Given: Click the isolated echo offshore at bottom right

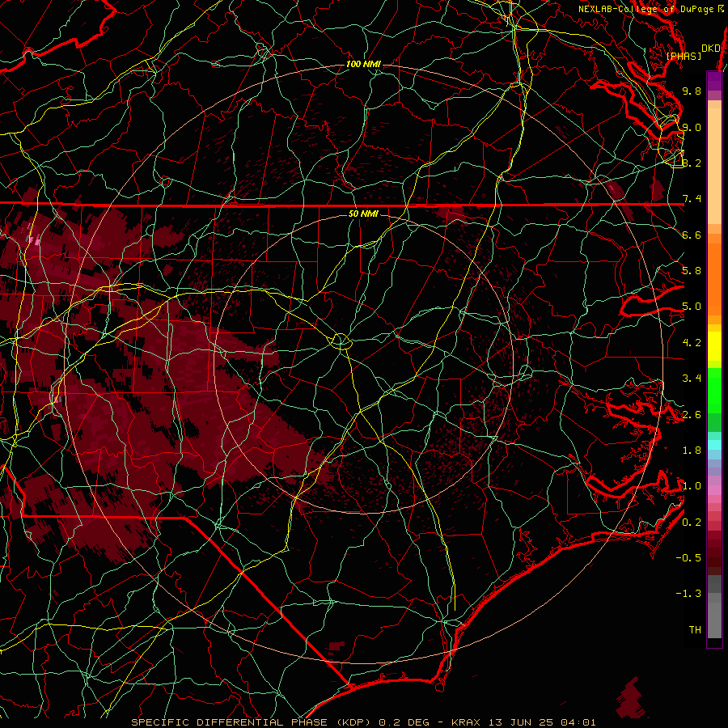Looking at the screenshot, I should [x=629, y=698].
